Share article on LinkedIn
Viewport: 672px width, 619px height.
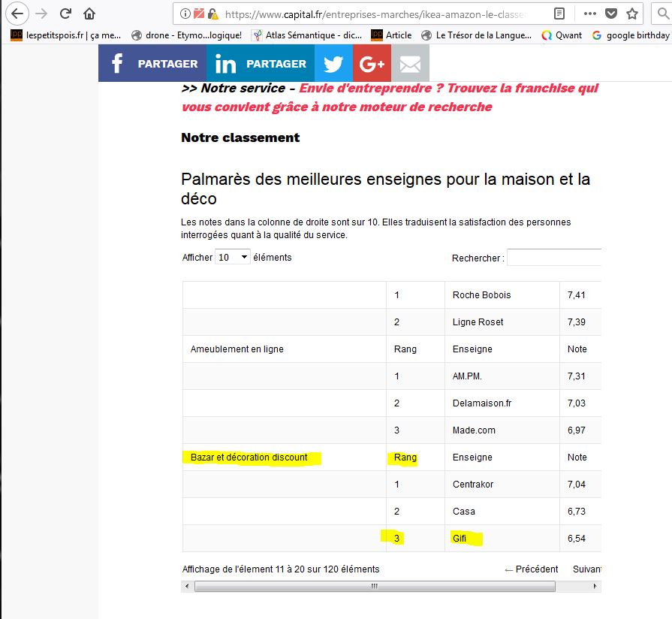[260, 63]
